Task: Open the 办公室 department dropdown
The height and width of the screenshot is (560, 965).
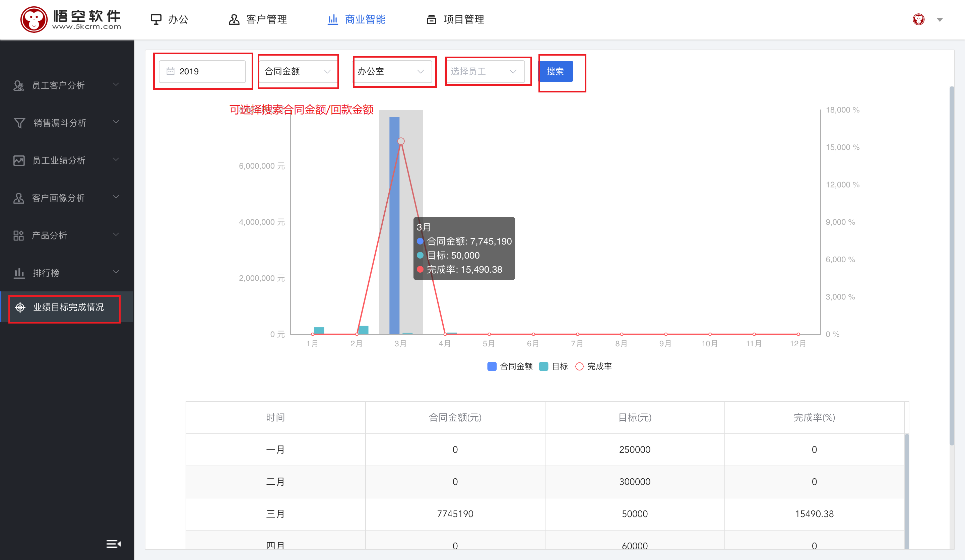Action: coord(392,72)
